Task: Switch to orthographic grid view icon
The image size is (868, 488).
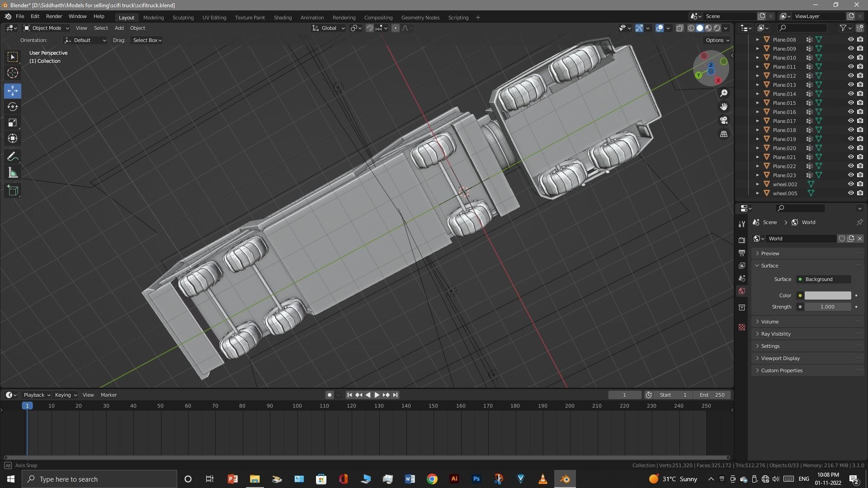Action: tap(724, 134)
